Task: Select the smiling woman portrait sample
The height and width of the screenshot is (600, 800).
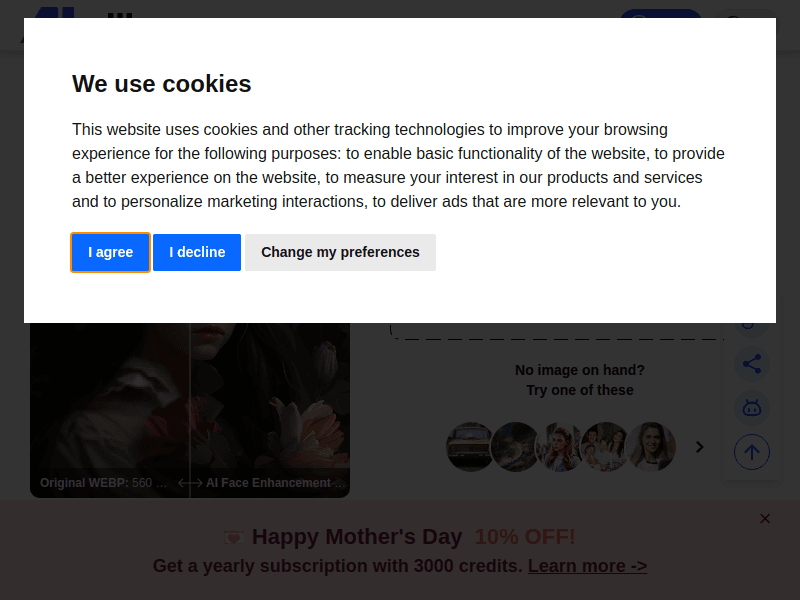Action: (x=650, y=447)
